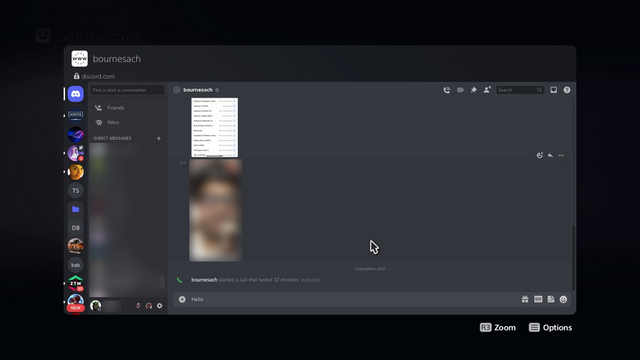Click the R3 Zoom button hint
The image size is (640, 360).
pos(498,327)
